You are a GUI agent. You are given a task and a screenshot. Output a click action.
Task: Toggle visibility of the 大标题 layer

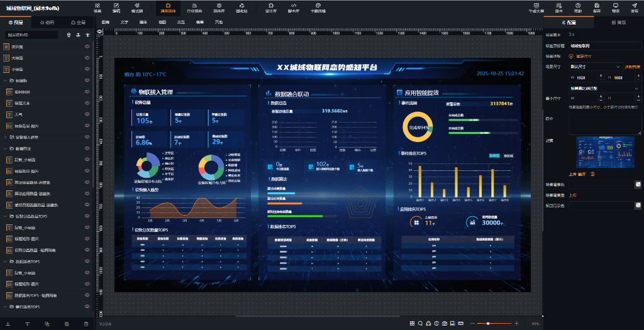(87, 58)
